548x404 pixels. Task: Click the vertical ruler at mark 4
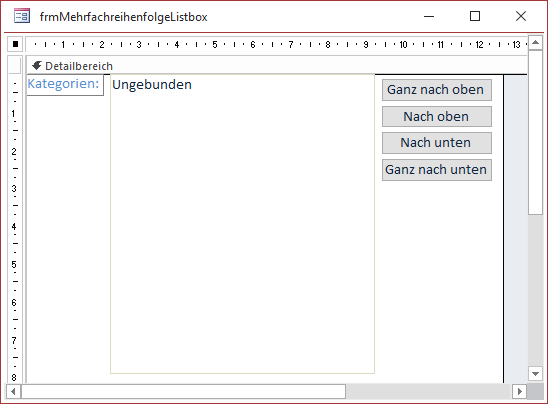[x=14, y=226]
